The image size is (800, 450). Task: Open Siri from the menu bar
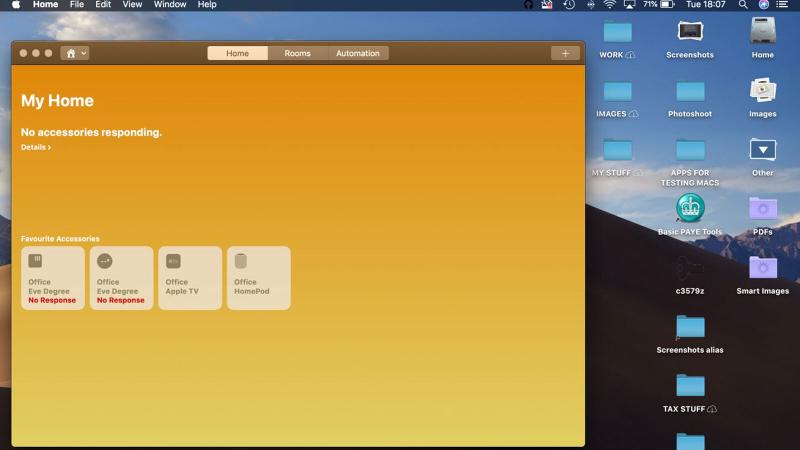763,5
